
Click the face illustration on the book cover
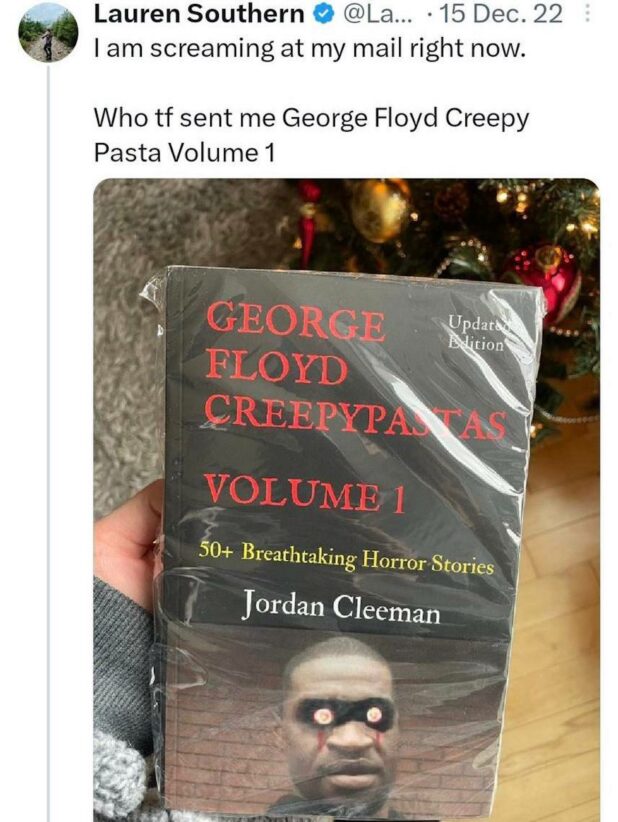tap(339, 724)
